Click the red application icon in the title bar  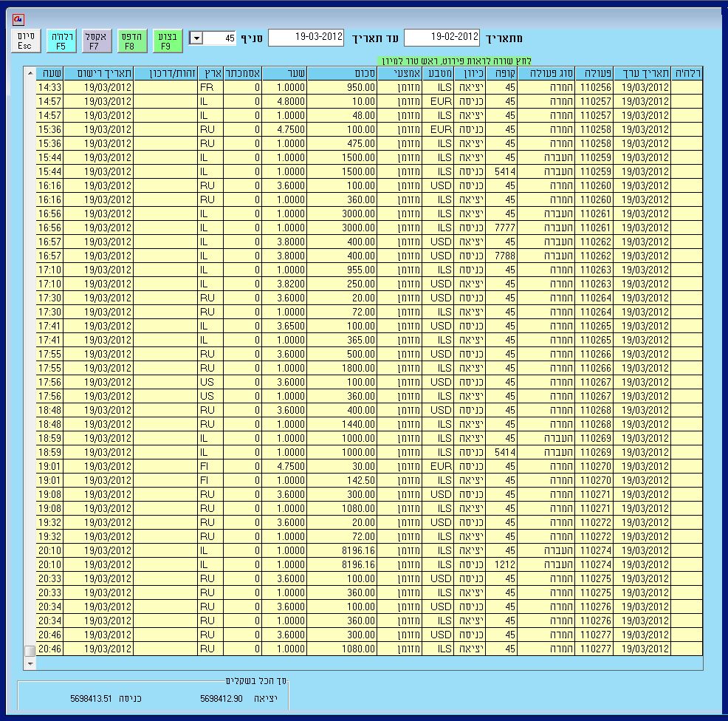(18, 19)
